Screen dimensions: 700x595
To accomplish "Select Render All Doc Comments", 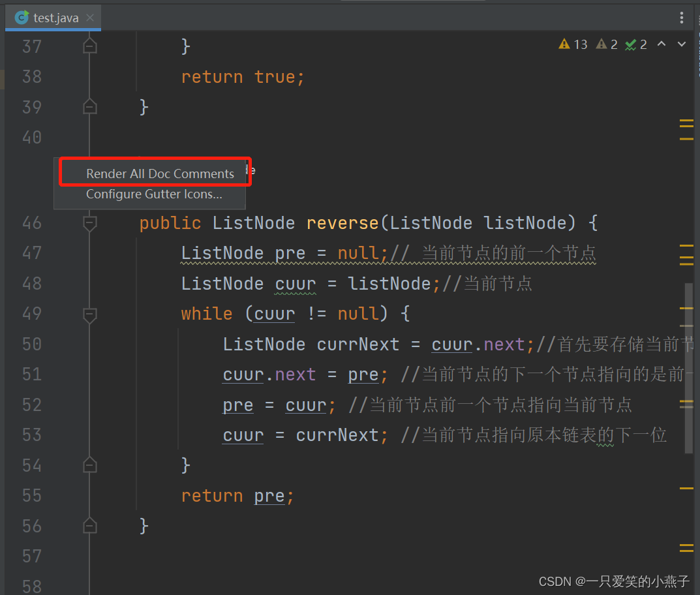I will [x=160, y=174].
